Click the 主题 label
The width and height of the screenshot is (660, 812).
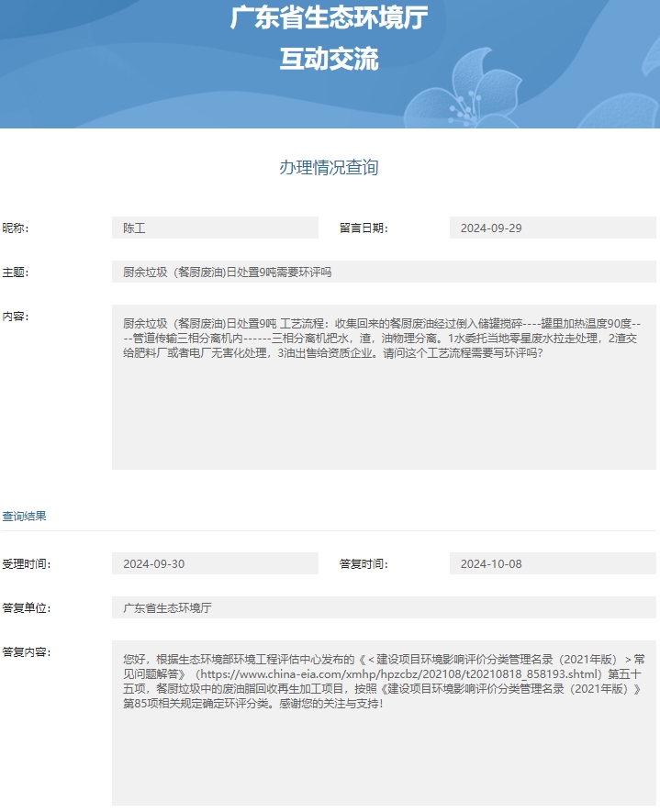(x=16, y=272)
